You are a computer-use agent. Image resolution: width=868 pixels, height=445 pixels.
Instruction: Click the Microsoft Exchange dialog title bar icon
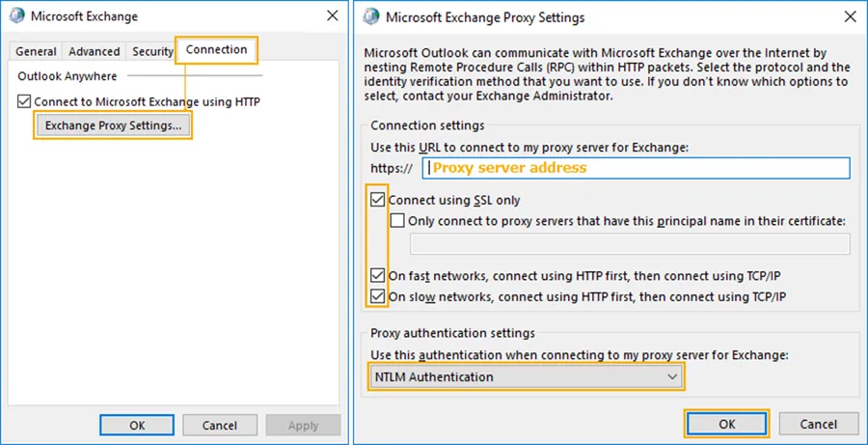point(17,16)
